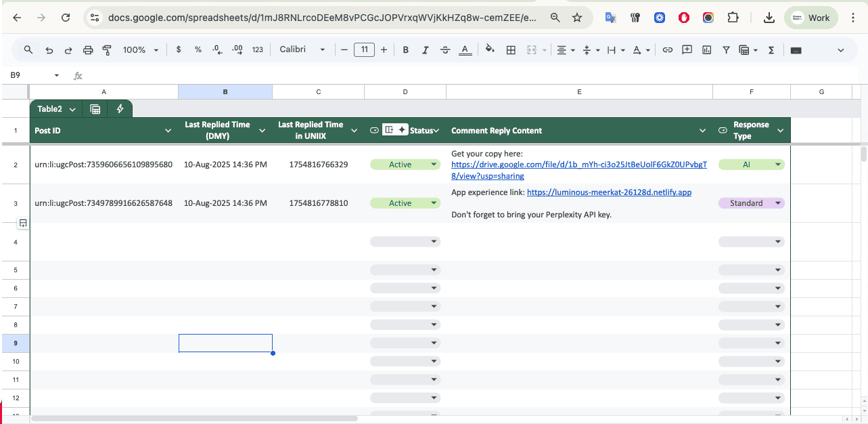
Task: Toggle italic formatting
Action: coord(426,49)
